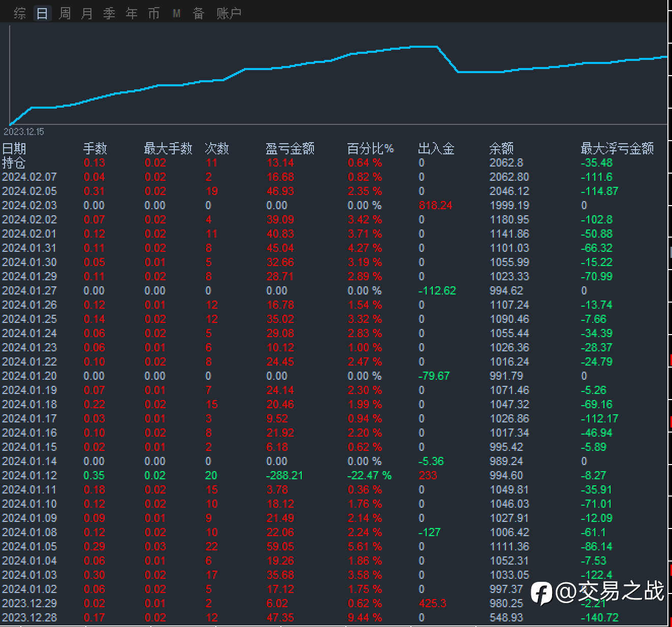The image size is (672, 627).
Task: Select the 2023.12.29 date row
Action: coord(29,603)
